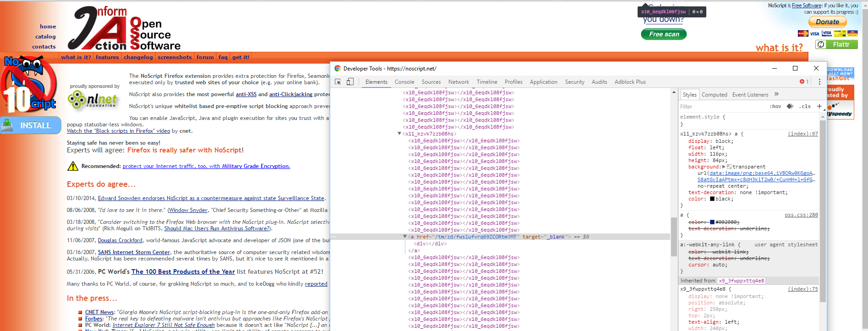Open the Adblock Plus tab
This screenshot has height=331, width=868.
(x=630, y=82)
